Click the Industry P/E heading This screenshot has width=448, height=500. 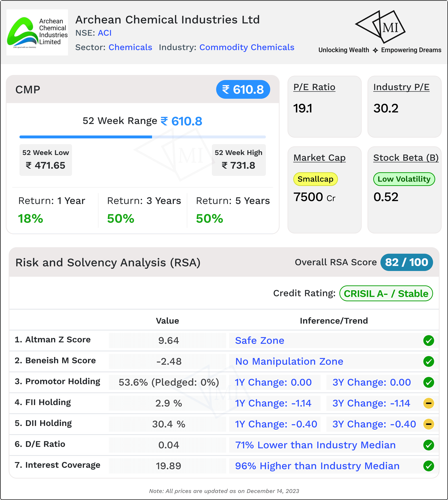click(401, 87)
